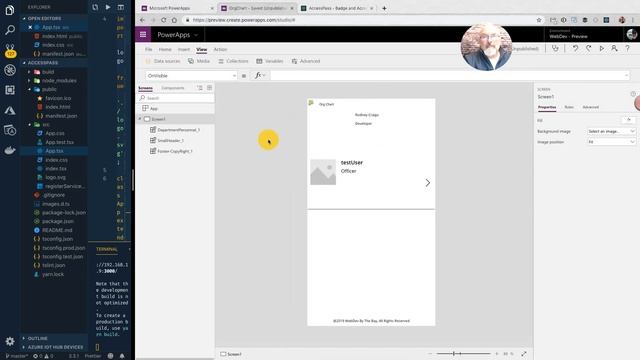This screenshot has height=360, width=640.
Task: Click the split editor icon in VS Code
Action: point(121,7)
